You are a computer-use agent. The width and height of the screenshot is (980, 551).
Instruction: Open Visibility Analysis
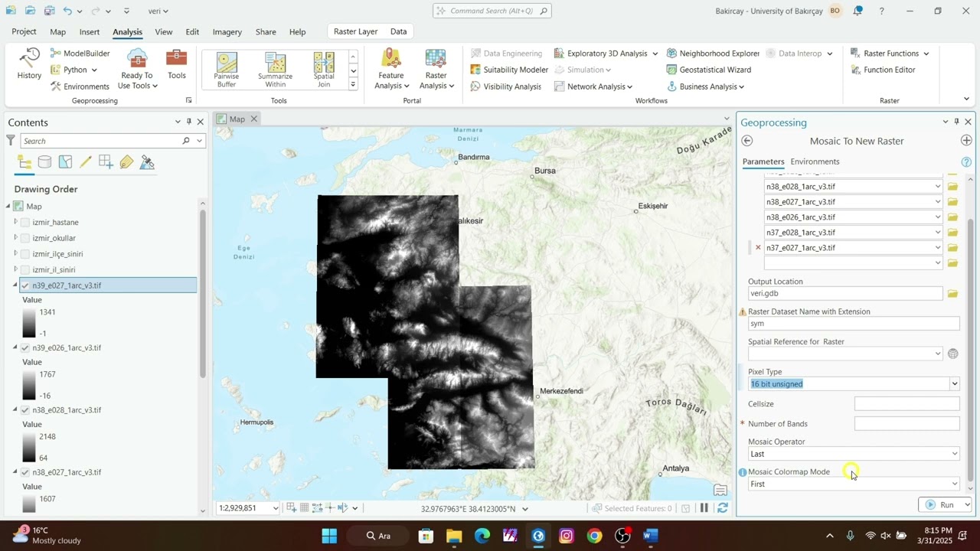(x=506, y=86)
